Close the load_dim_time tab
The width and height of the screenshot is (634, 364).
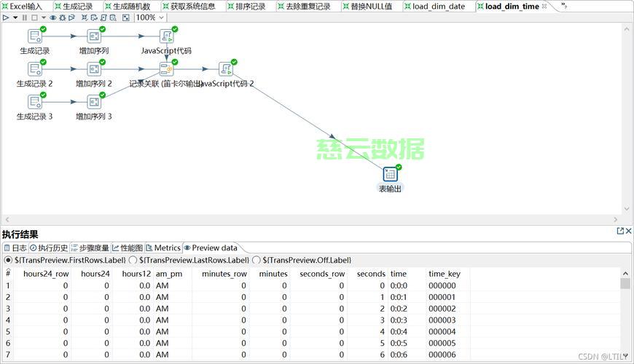pos(544,6)
